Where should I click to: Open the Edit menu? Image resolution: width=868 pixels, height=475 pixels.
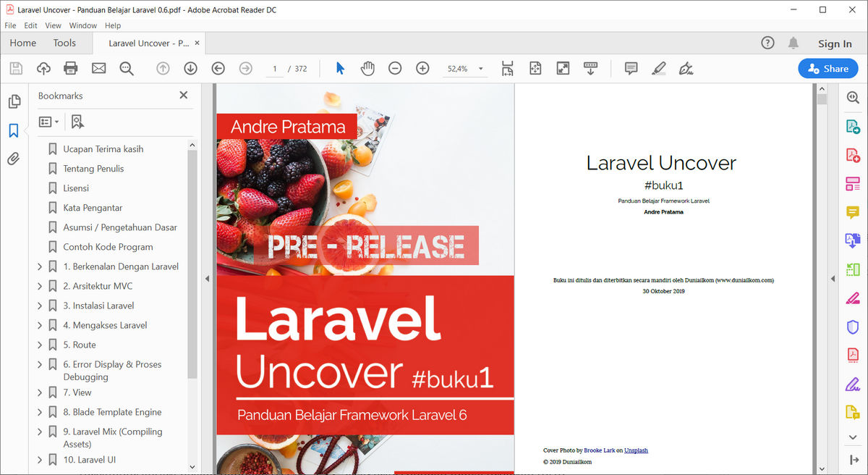[x=30, y=25]
